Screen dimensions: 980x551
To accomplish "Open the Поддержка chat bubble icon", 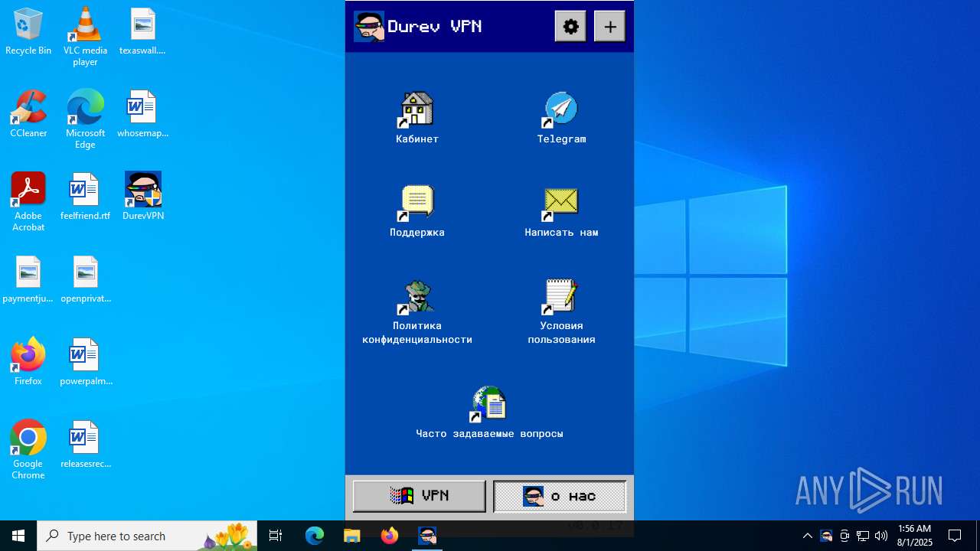I will click(x=417, y=203).
